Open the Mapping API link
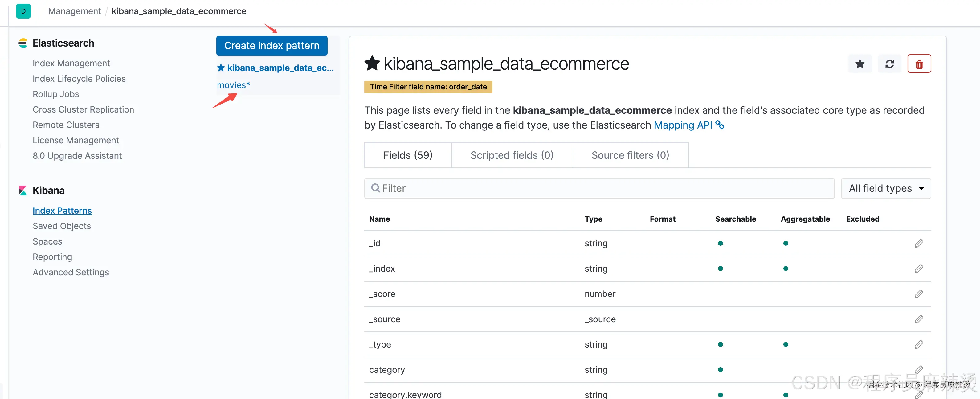The width and height of the screenshot is (980, 399). 683,125
